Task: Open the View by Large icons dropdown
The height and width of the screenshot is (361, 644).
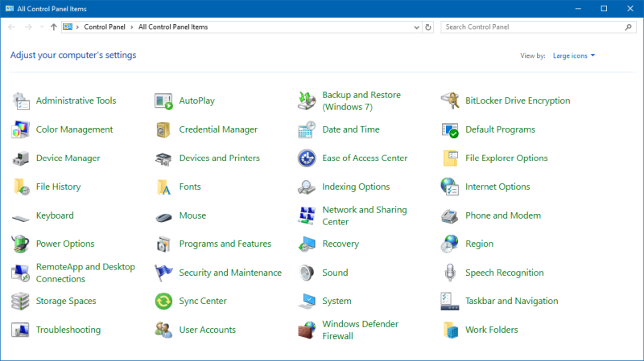Action: 574,55
